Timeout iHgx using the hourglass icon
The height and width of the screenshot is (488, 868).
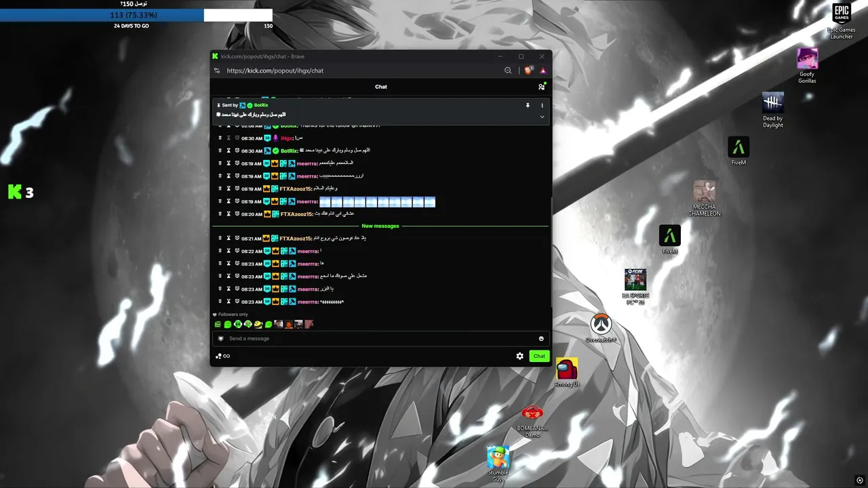pyautogui.click(x=229, y=138)
